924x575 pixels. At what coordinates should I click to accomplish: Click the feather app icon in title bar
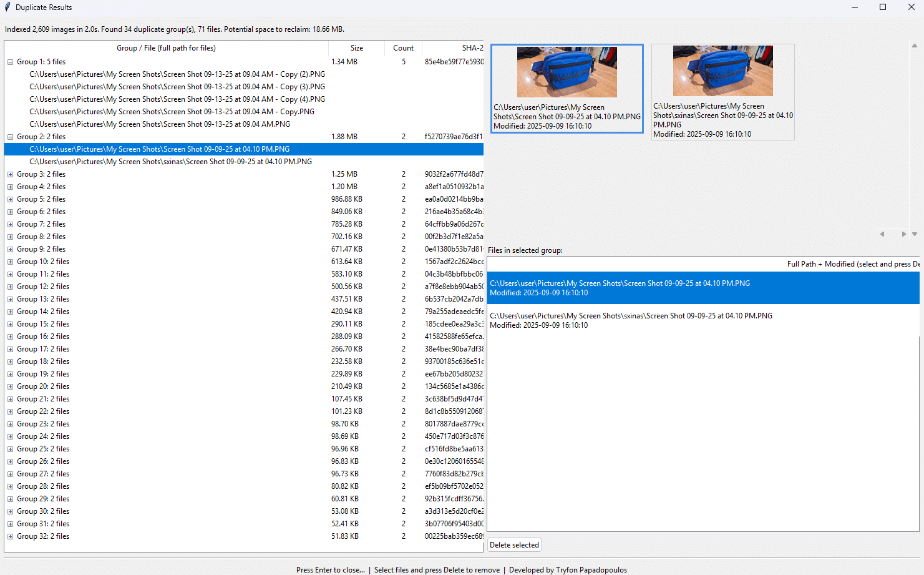[x=7, y=7]
